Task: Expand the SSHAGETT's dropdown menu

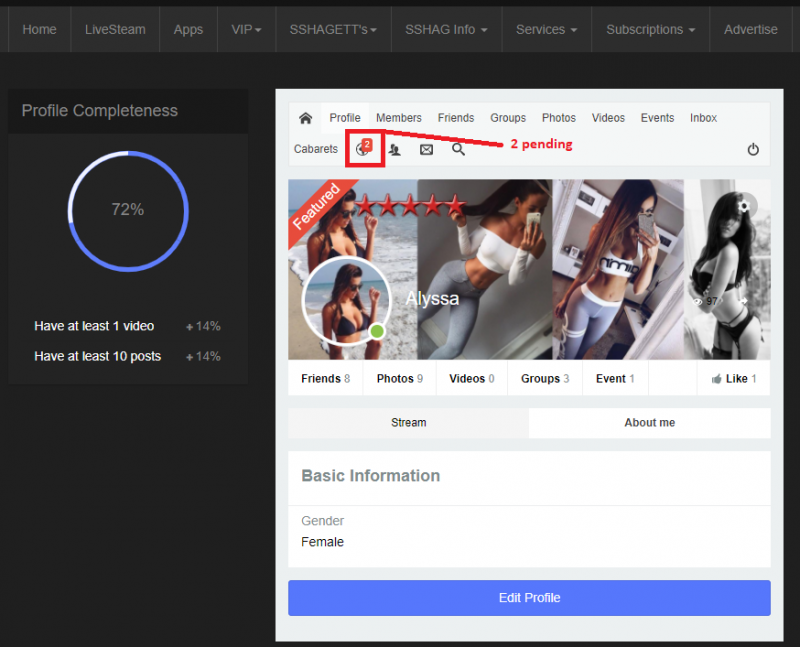Action: click(333, 30)
